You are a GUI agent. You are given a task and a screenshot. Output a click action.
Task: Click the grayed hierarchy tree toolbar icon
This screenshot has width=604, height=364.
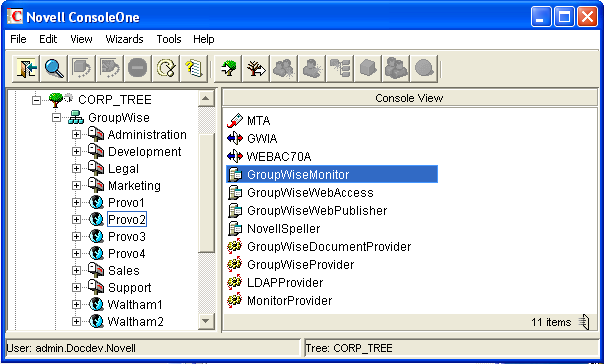340,69
